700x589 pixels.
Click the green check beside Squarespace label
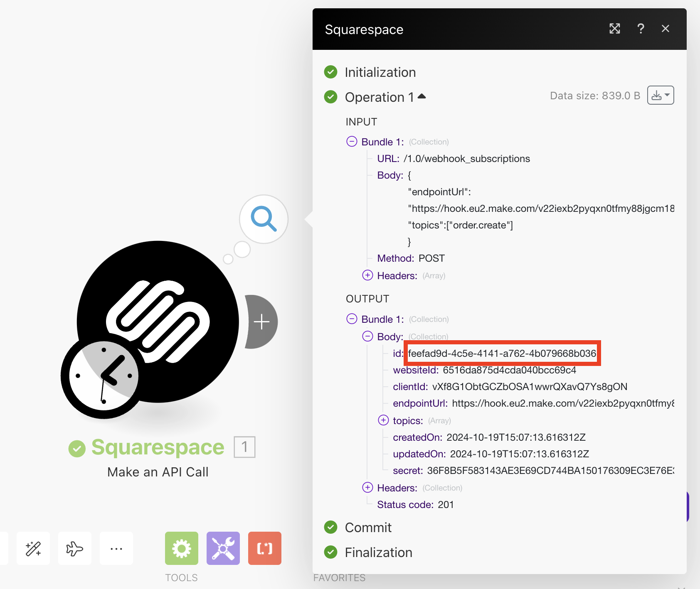click(77, 449)
